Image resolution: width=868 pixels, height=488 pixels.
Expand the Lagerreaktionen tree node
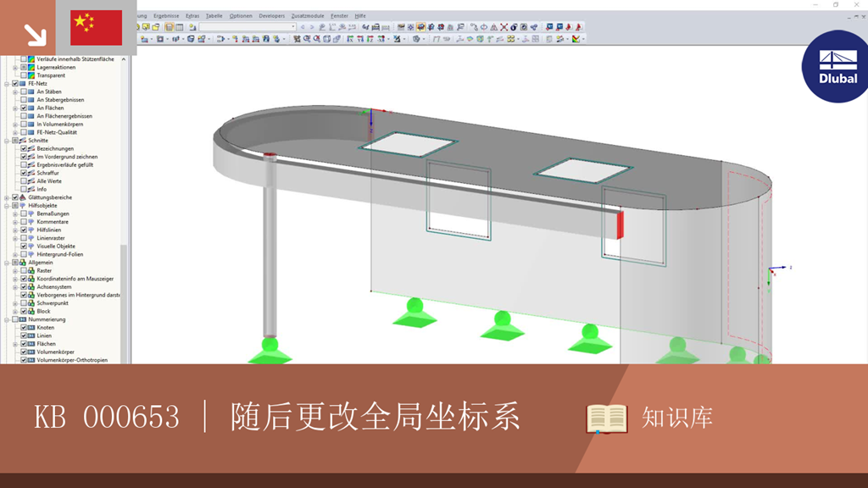tap(15, 68)
